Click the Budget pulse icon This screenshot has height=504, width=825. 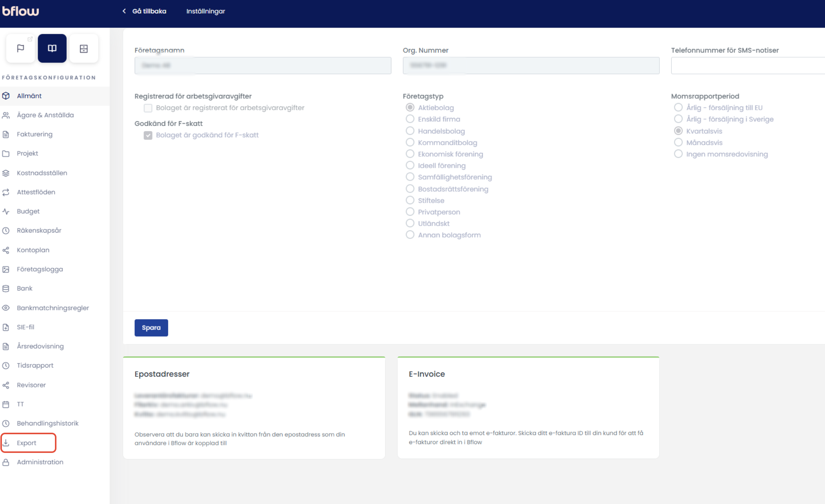point(6,211)
